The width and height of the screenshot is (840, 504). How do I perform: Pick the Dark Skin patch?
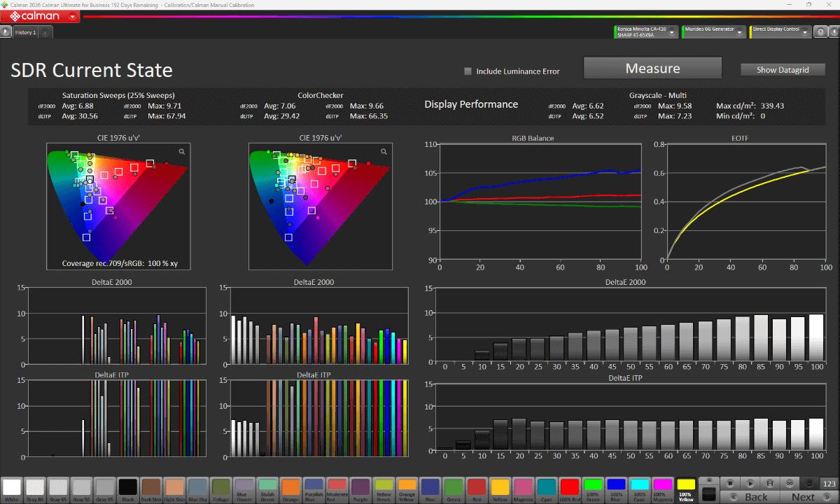150,489
